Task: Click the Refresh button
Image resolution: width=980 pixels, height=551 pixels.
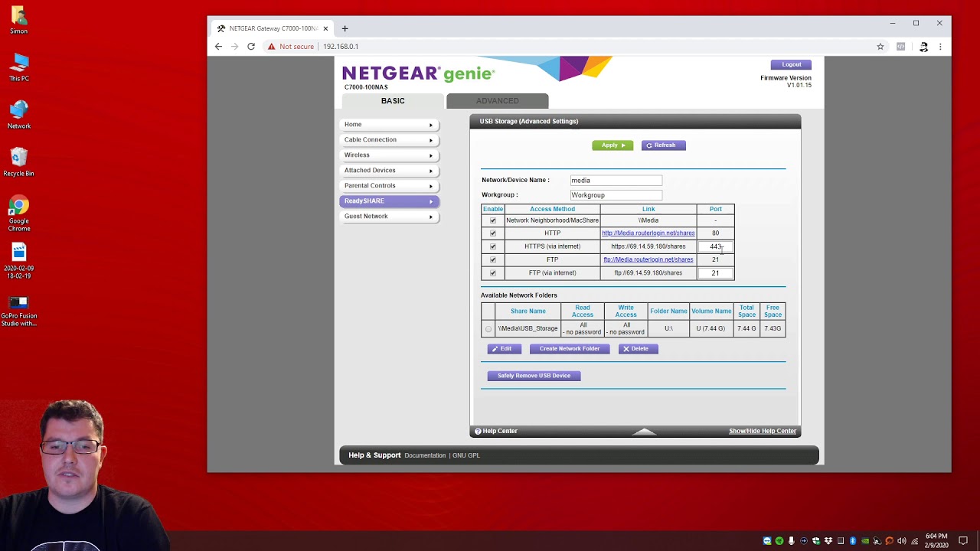Action: point(664,145)
